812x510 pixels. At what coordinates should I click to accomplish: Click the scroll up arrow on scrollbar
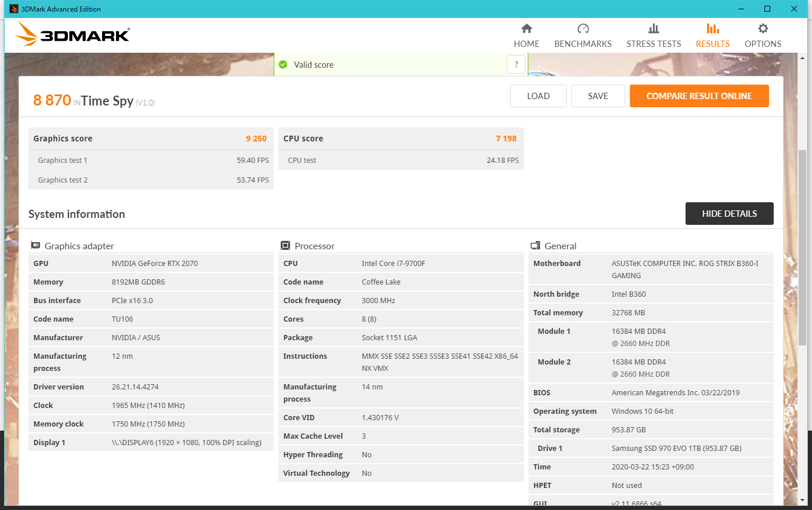point(803,58)
